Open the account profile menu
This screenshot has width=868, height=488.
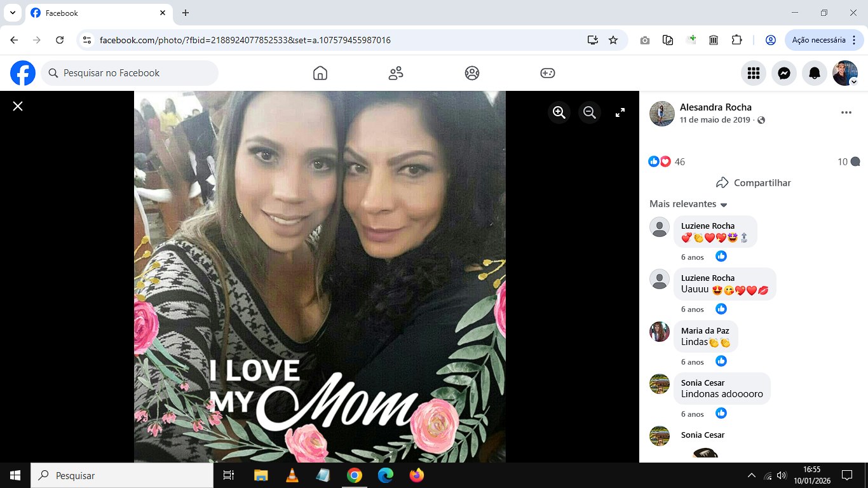click(x=845, y=73)
